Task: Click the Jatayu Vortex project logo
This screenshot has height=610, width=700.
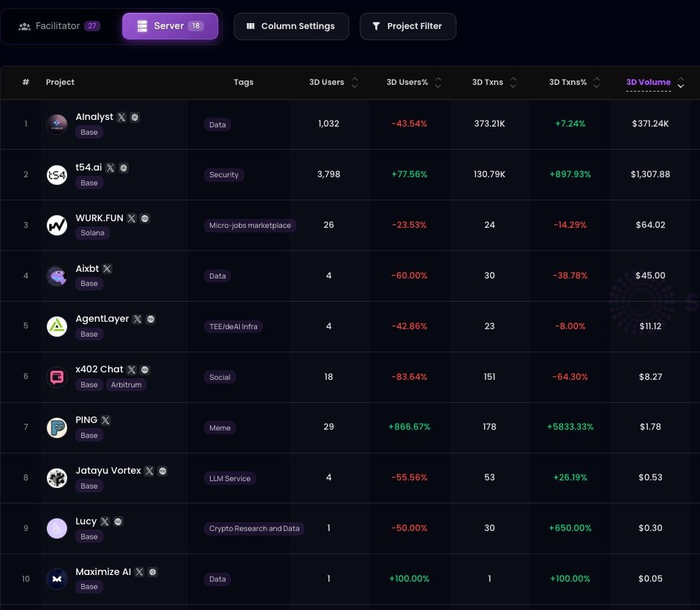Action: (57, 478)
